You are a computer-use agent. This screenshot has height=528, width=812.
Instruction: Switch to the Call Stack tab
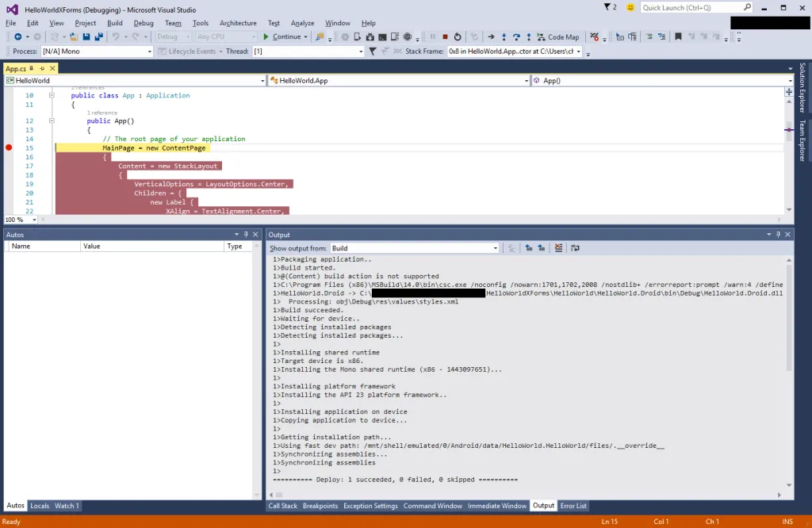click(283, 506)
